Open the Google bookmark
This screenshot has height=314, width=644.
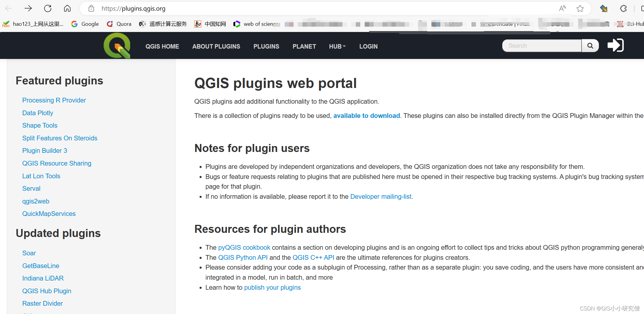point(85,24)
